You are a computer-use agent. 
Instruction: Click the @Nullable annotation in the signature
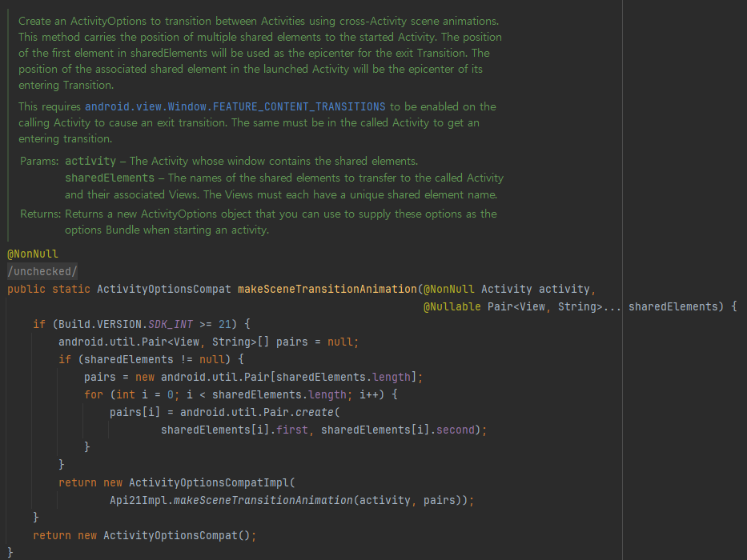point(450,306)
